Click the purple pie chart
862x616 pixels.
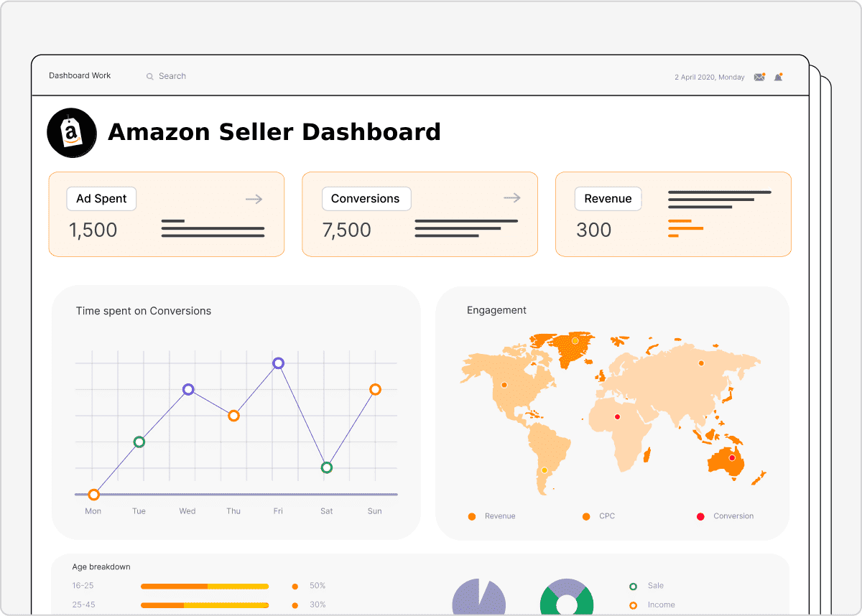[x=479, y=597]
